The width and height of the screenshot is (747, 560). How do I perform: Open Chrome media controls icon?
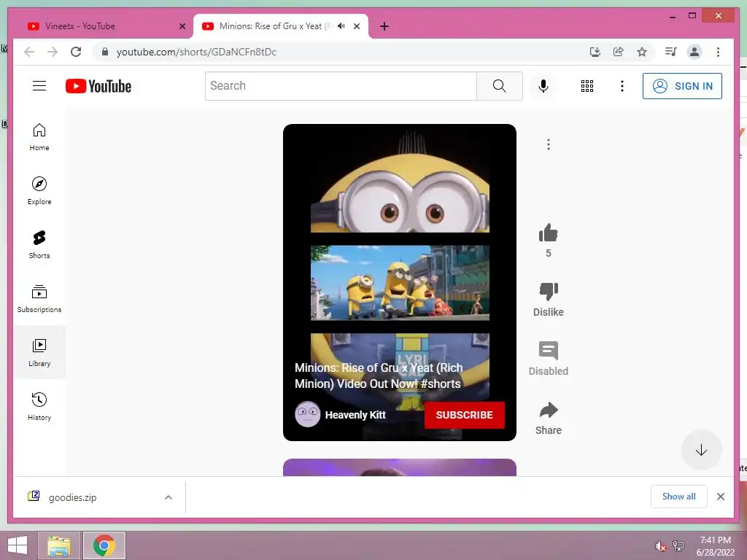671,52
